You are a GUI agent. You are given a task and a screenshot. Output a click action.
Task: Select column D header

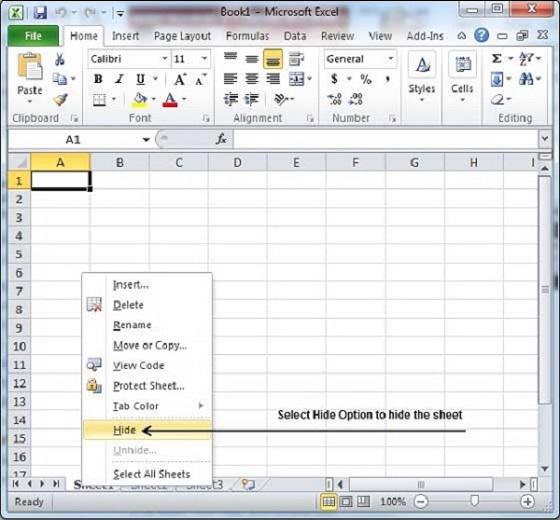coord(238,162)
